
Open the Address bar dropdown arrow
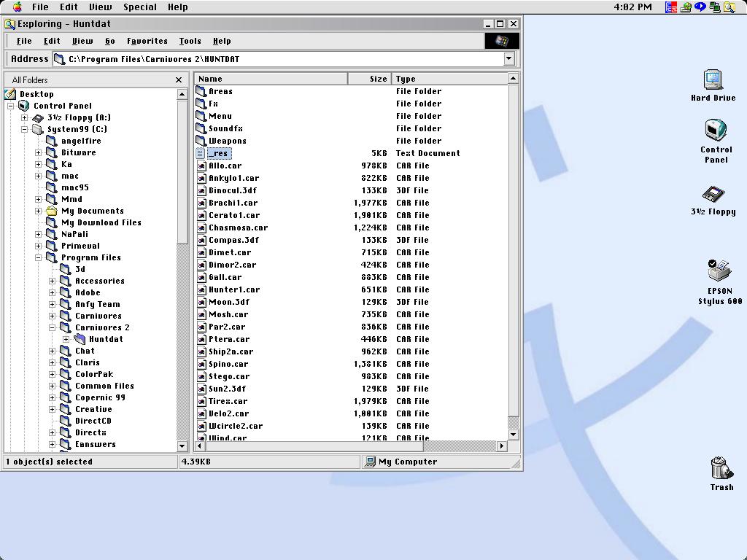(x=509, y=59)
